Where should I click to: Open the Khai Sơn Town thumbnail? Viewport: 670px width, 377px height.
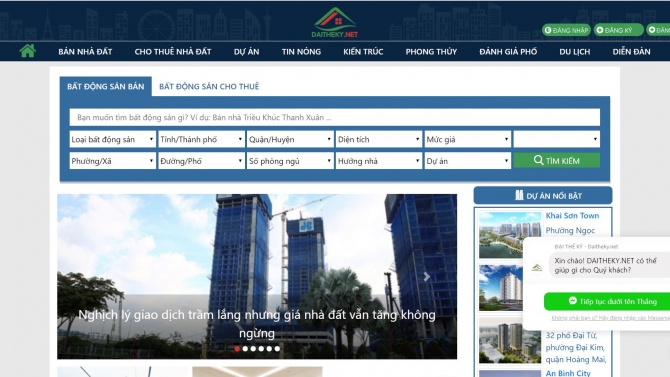pyautogui.click(x=510, y=235)
